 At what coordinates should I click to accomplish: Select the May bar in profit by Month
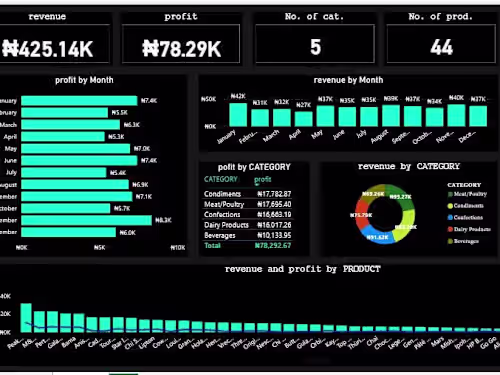[76, 149]
